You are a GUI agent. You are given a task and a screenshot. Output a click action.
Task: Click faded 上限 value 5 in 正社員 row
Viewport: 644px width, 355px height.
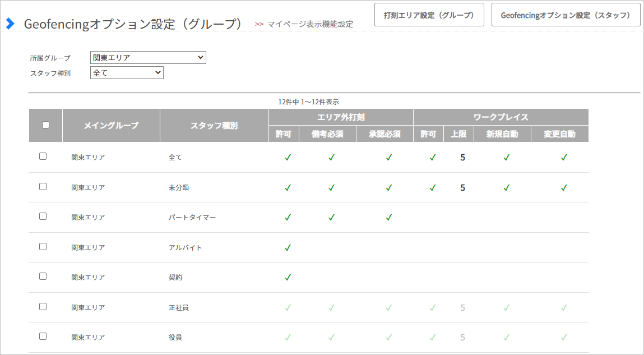coord(462,308)
